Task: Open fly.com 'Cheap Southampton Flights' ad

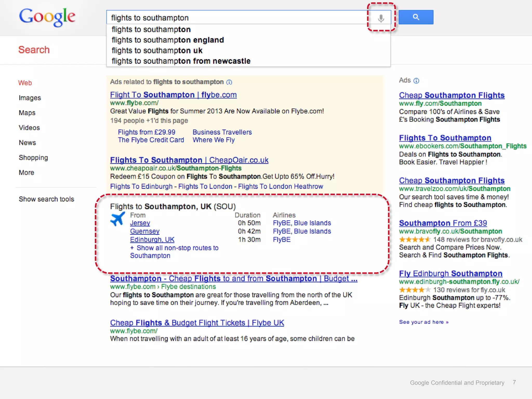Action: click(452, 95)
